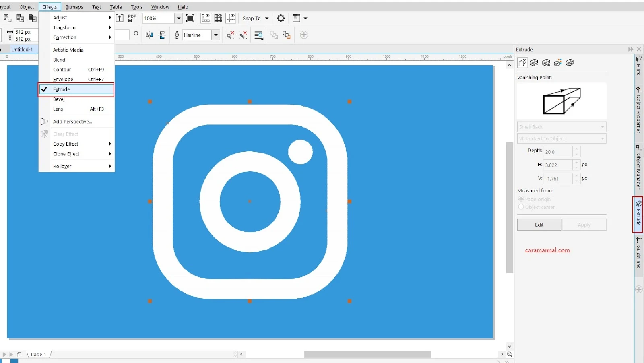Click the Quick customize plus on docker strip

639,289
